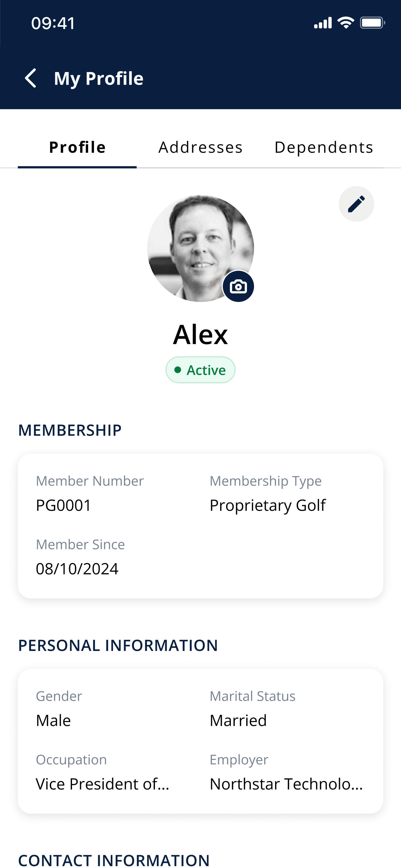Expand truncated Vice President occupation text
This screenshot has height=868, width=401.
point(102,784)
